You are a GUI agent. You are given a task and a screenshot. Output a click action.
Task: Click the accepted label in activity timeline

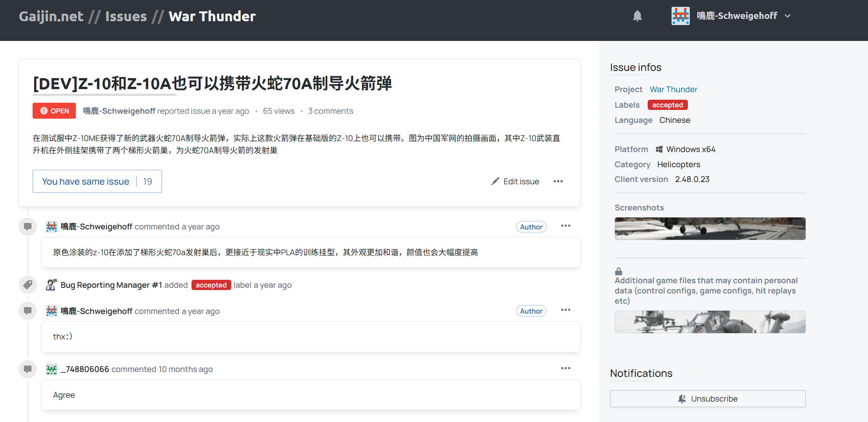211,285
